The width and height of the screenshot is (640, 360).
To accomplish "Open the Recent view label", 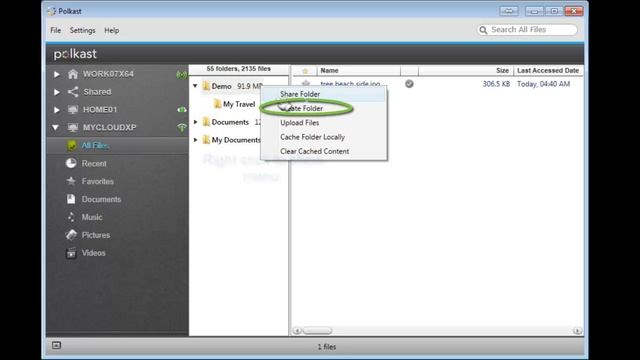I will click(x=94, y=163).
